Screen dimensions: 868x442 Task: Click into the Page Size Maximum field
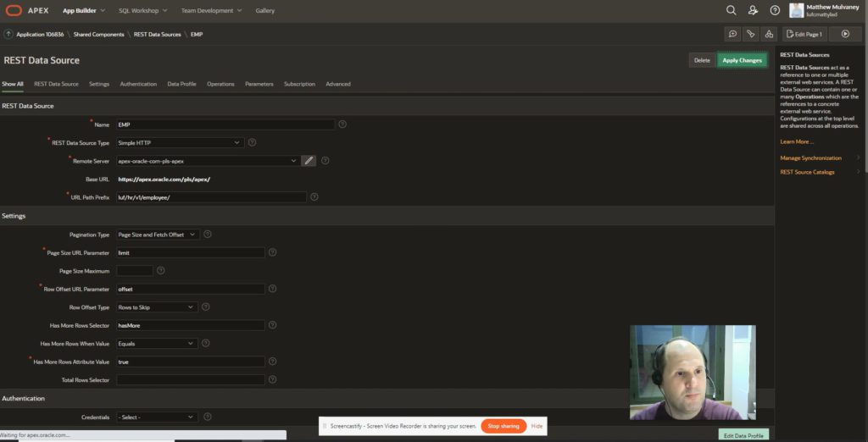coord(135,270)
